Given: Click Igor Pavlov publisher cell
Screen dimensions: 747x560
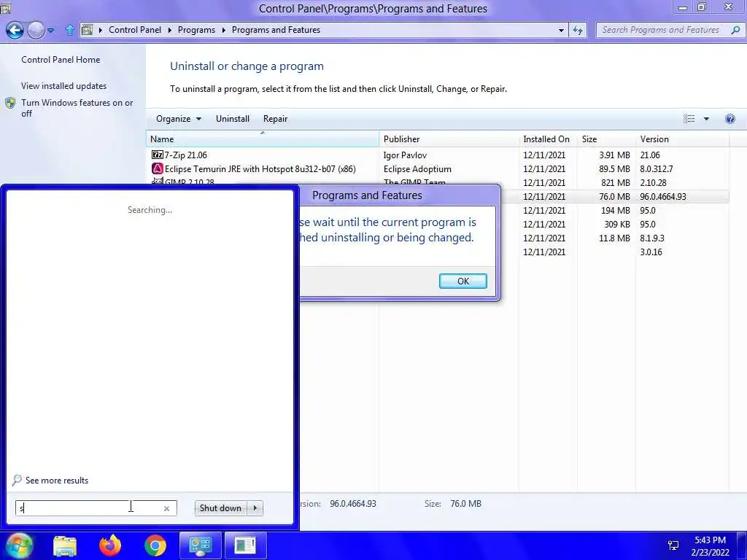Looking at the screenshot, I should coord(405,155).
